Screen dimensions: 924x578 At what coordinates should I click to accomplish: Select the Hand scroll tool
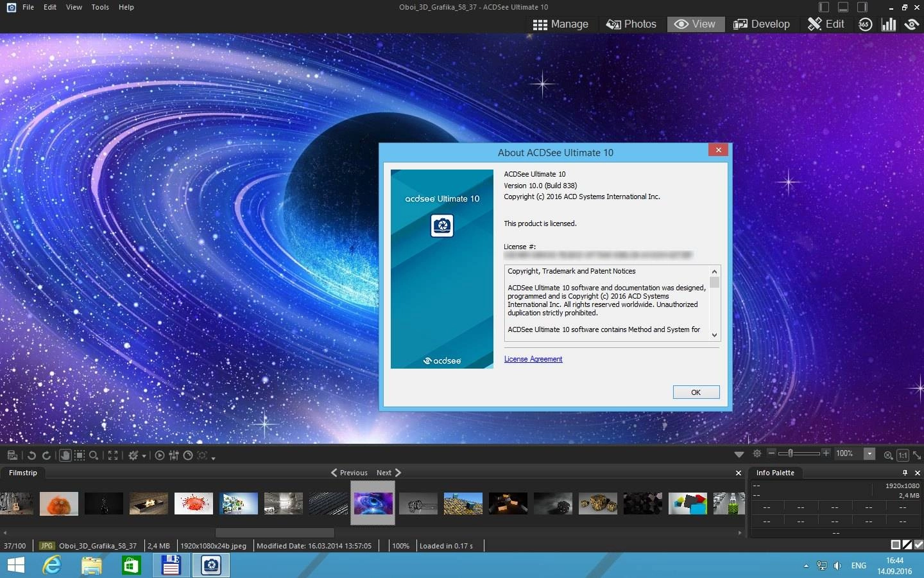(65, 455)
